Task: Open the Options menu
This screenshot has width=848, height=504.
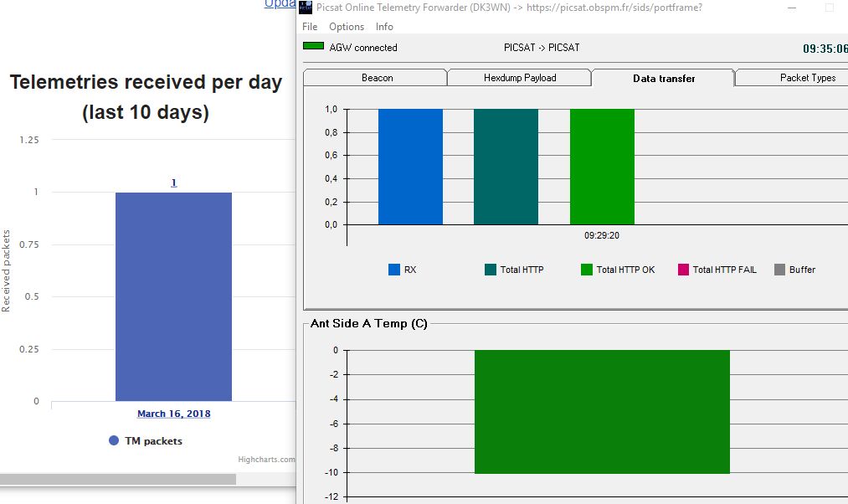Action: [x=346, y=27]
